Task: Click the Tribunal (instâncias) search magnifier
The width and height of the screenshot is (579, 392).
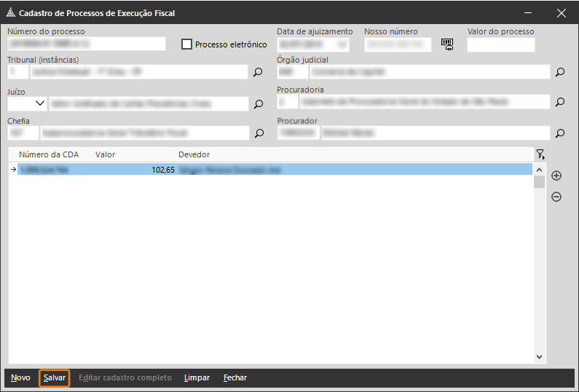Action: 257,73
